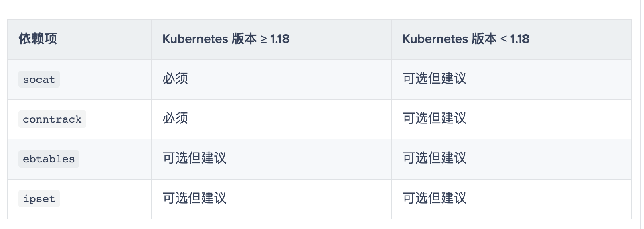The height and width of the screenshot is (229, 644).
Task: Click ebtables' 可选但建议 under < 1.18 column
Action: (x=434, y=158)
